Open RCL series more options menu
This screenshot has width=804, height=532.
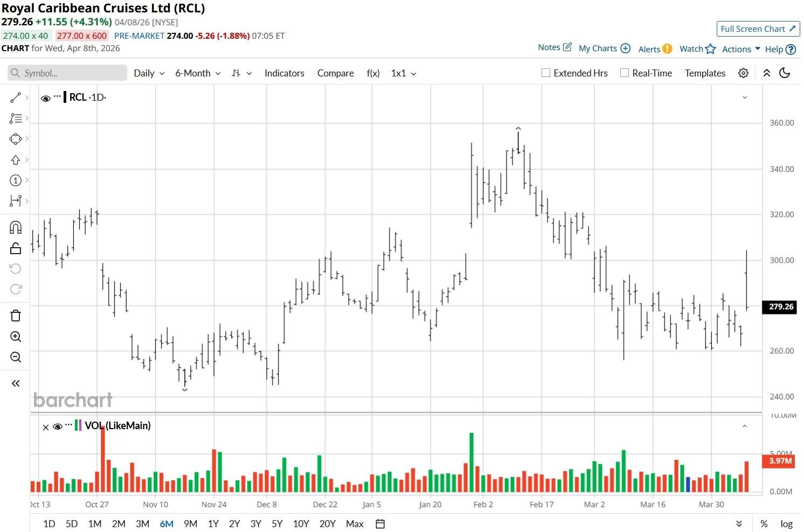pyautogui.click(x=58, y=96)
